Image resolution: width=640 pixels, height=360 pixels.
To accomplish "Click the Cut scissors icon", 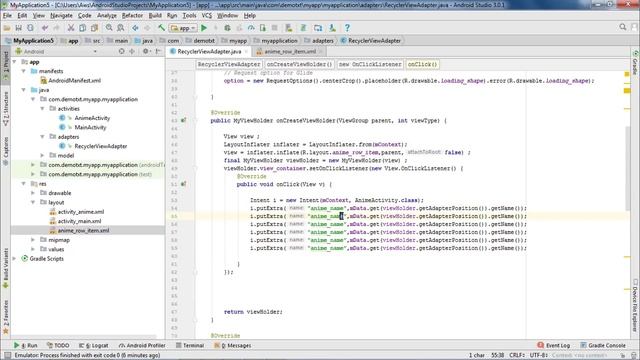I will point(71,28).
